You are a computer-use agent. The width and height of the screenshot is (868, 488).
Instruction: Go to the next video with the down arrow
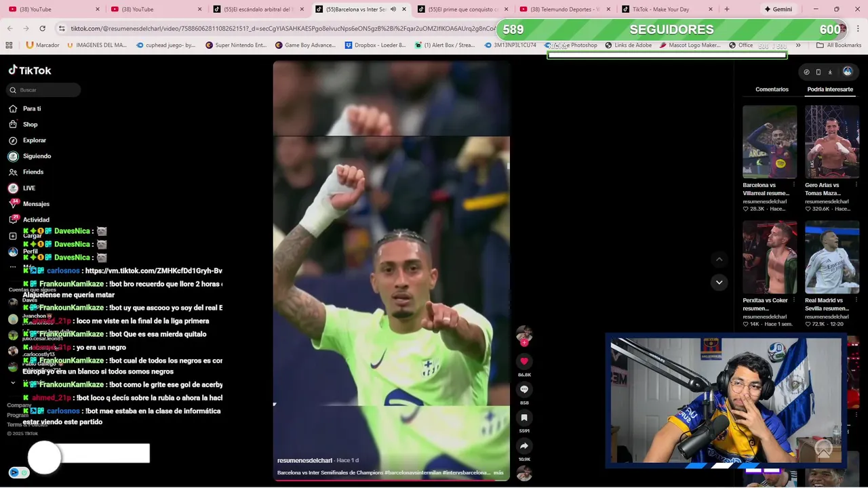(x=719, y=282)
